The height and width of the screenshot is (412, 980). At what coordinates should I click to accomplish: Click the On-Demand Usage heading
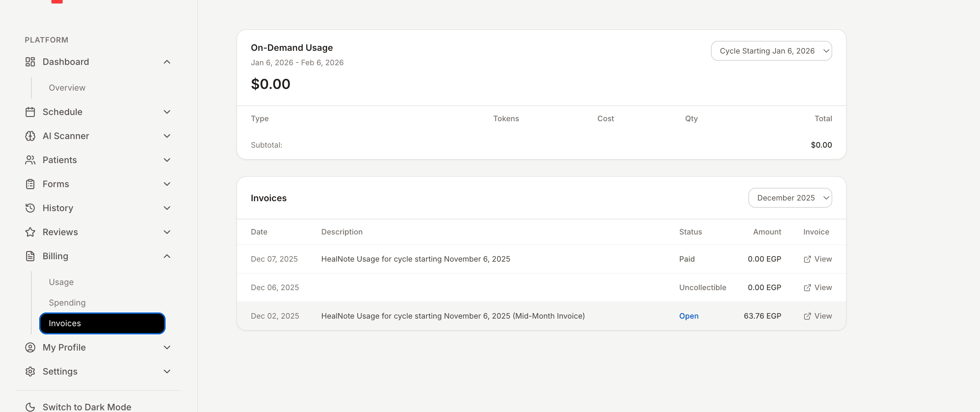pyautogui.click(x=292, y=48)
